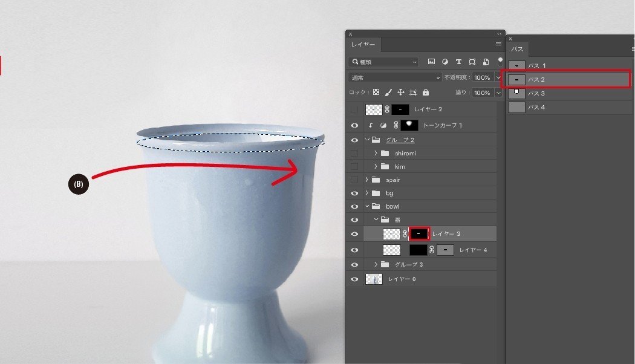This screenshot has width=635, height=364.
Task: Click the Lock all padlock icon
Action: (426, 93)
